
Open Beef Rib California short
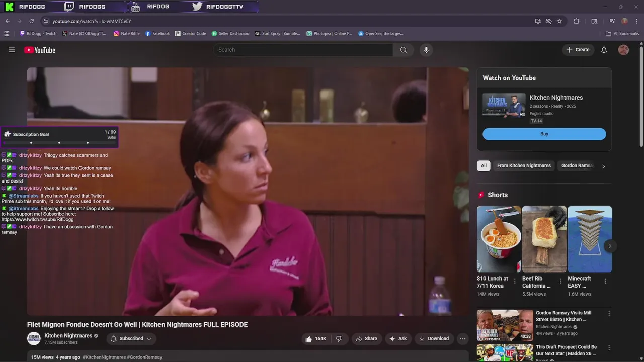point(544,239)
